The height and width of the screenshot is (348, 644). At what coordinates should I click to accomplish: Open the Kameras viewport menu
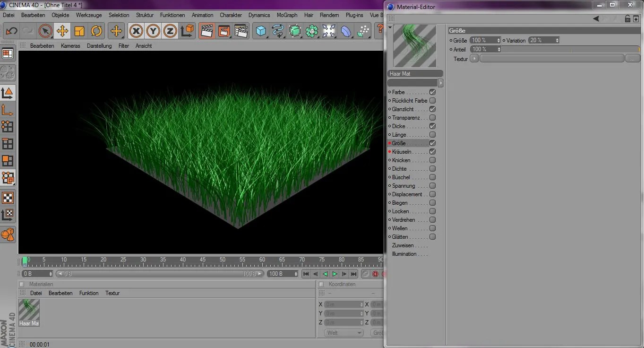pos(71,45)
